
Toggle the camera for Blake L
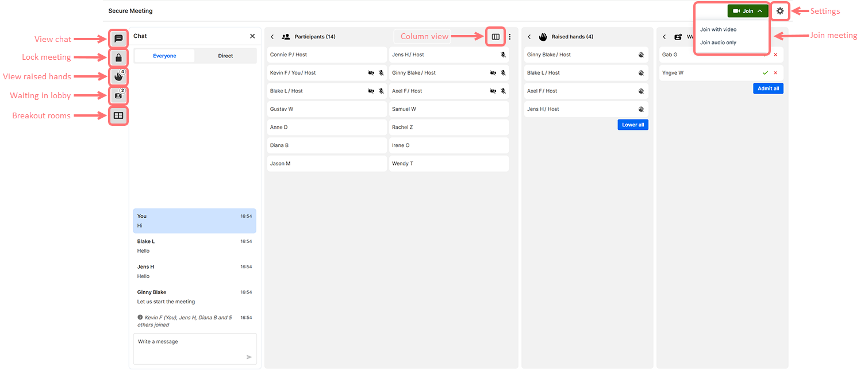click(x=371, y=91)
